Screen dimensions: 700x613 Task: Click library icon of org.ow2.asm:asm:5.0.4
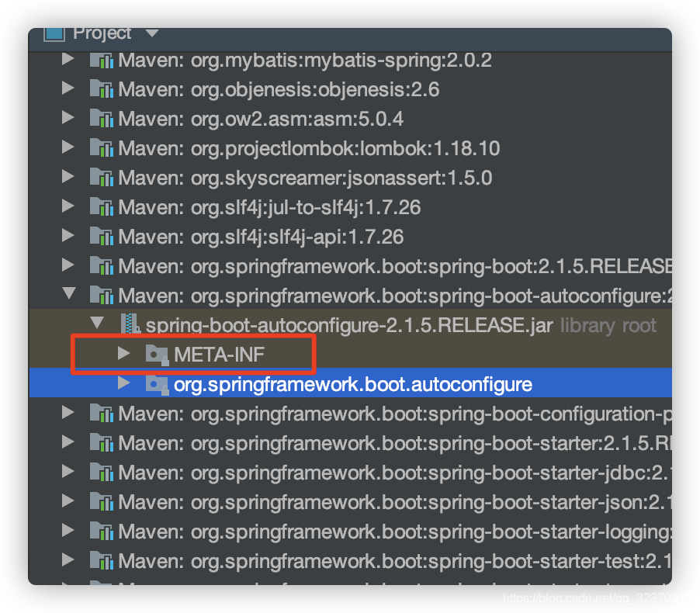coord(102,119)
